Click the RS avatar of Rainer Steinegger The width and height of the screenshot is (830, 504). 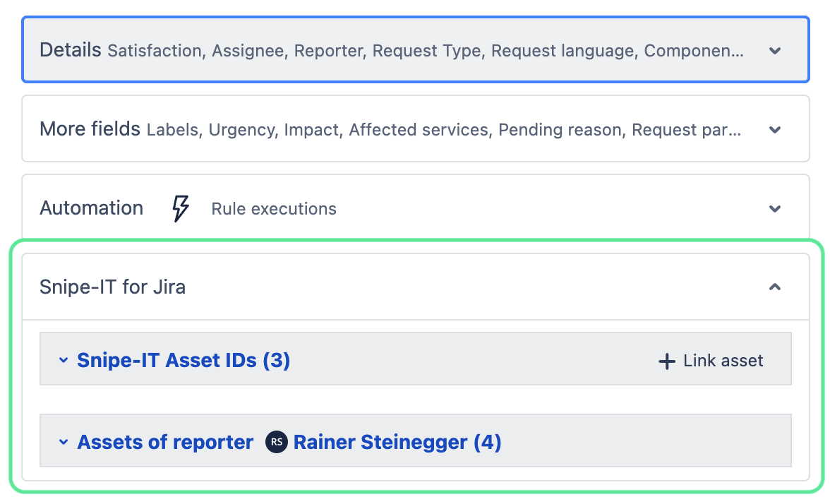click(x=277, y=443)
